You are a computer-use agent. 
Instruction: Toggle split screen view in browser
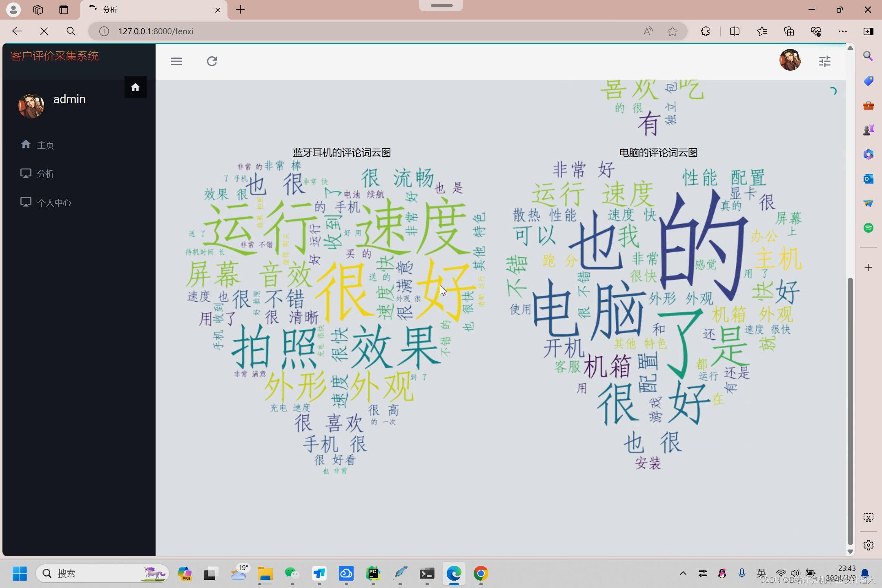click(734, 31)
